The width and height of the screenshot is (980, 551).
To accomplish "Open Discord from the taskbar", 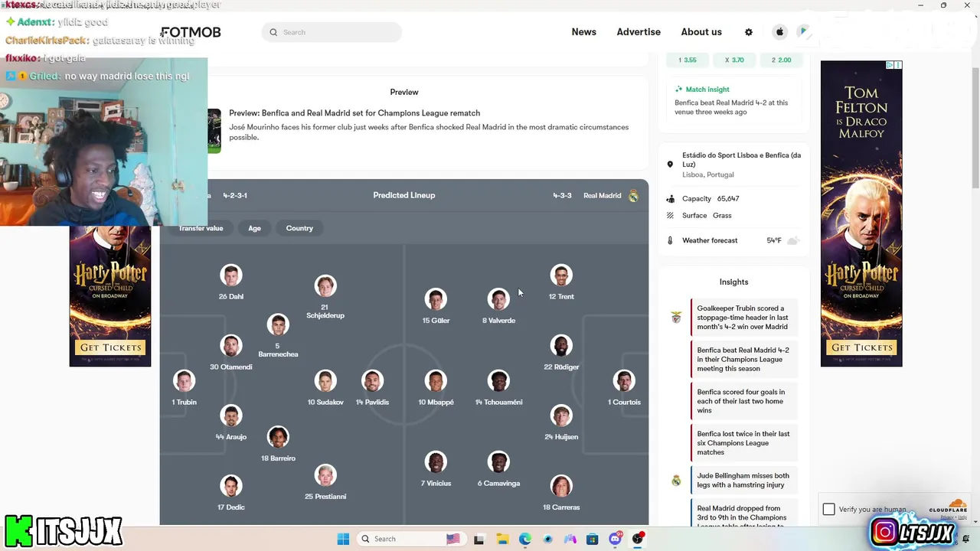I will pos(616,539).
